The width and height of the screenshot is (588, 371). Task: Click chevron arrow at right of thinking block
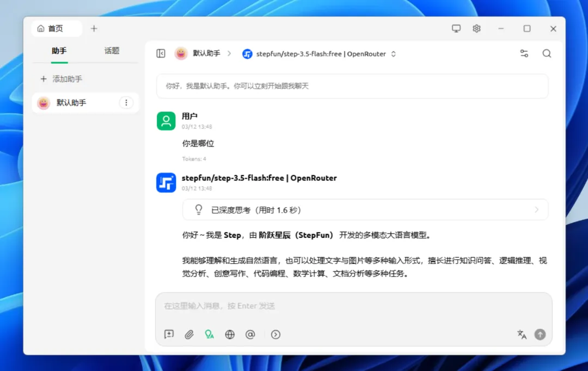pyautogui.click(x=537, y=210)
